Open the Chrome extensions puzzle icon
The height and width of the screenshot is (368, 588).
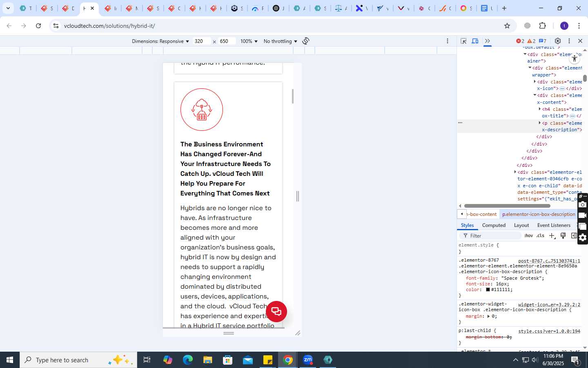pyautogui.click(x=543, y=26)
